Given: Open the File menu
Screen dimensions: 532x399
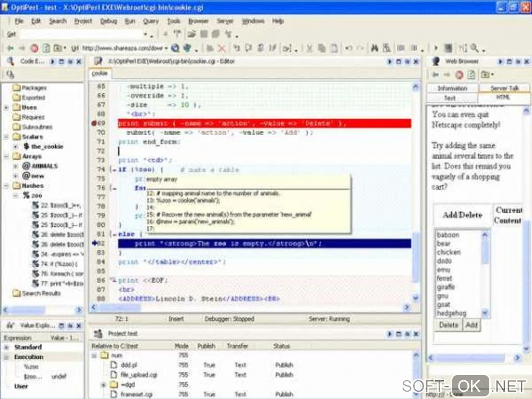Looking at the screenshot, I should click(x=19, y=21).
